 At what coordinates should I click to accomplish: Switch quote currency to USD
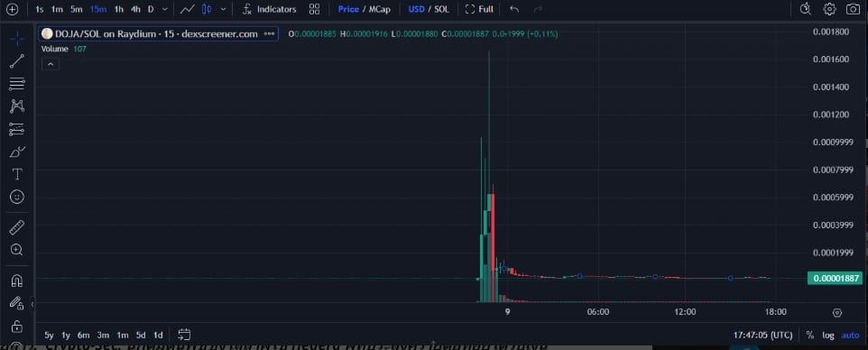[417, 9]
